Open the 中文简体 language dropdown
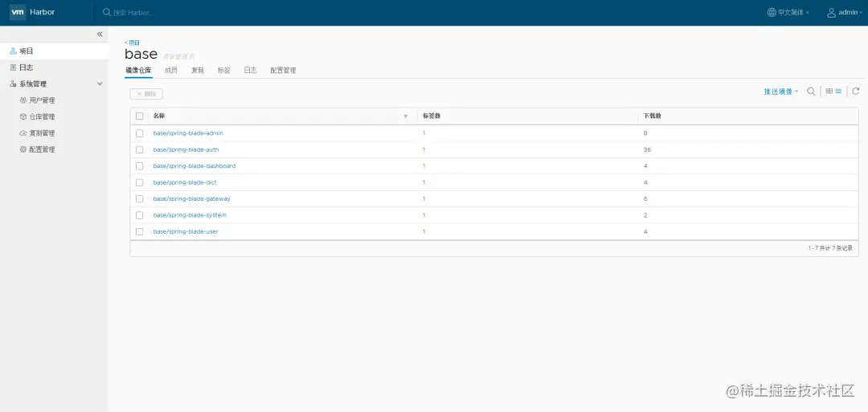This screenshot has height=412, width=868. [x=788, y=12]
